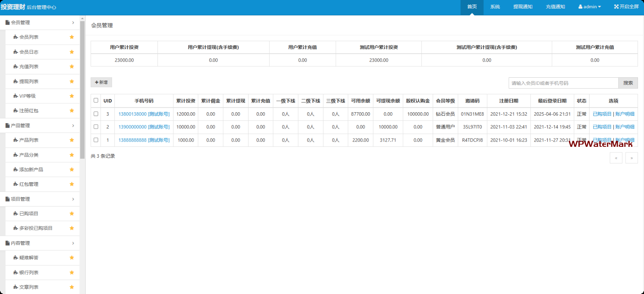The width and height of the screenshot is (644, 294).
Task: Click the star icon next to 充值列表
Action: click(72, 66)
